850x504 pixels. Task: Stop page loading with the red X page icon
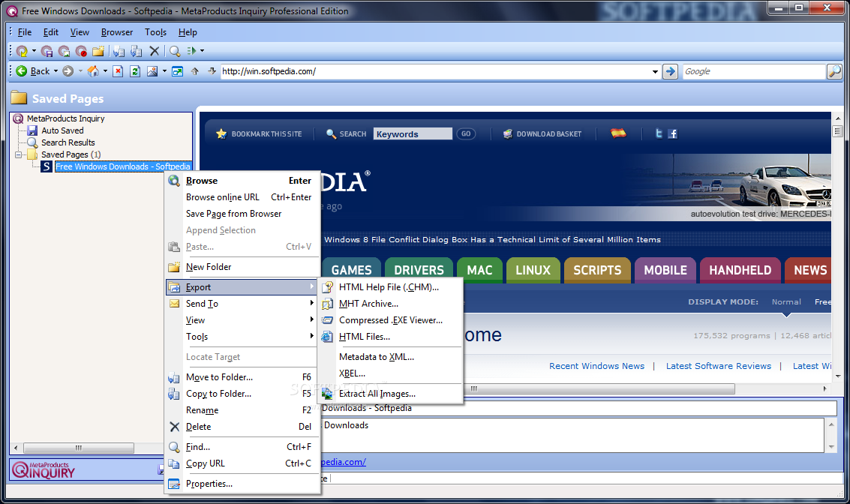(x=119, y=71)
